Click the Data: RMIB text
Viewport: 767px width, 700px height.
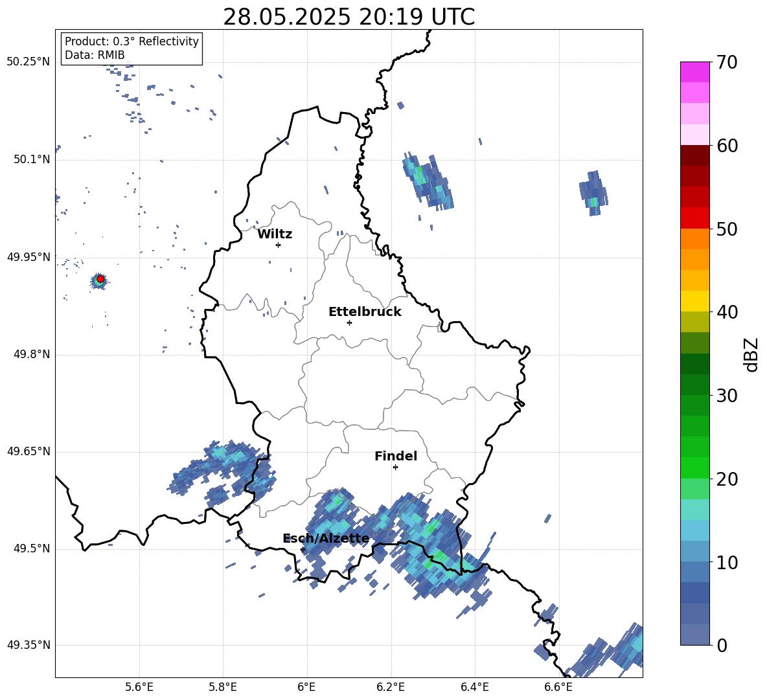pos(95,55)
